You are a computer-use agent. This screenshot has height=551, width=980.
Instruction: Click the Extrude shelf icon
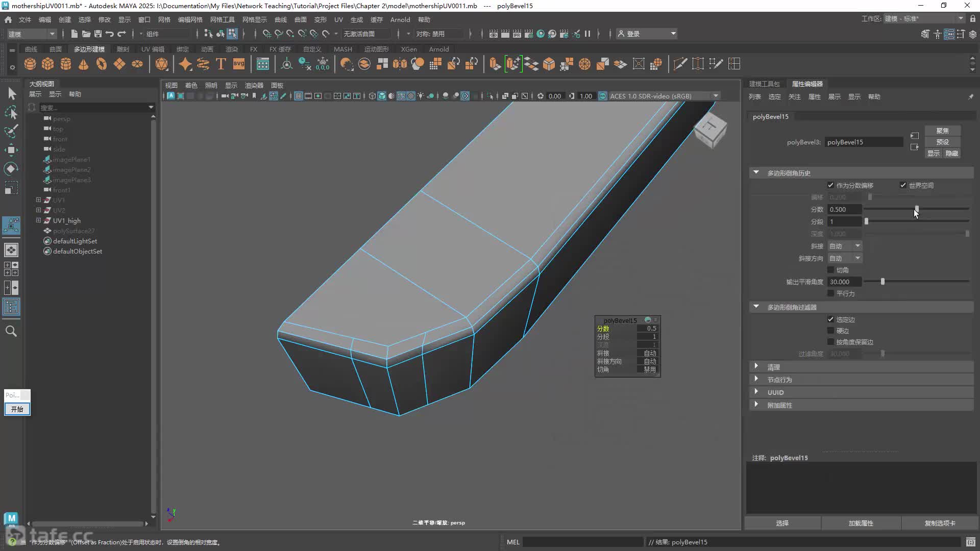tap(495, 64)
